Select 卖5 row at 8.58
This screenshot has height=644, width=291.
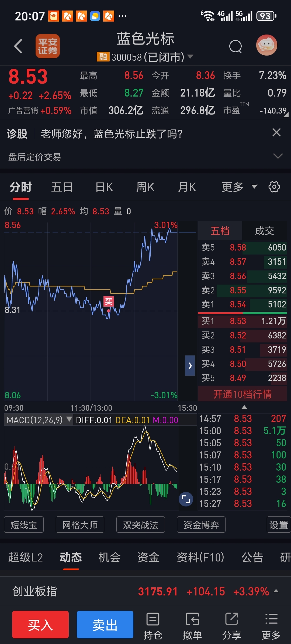pyautogui.click(x=242, y=247)
